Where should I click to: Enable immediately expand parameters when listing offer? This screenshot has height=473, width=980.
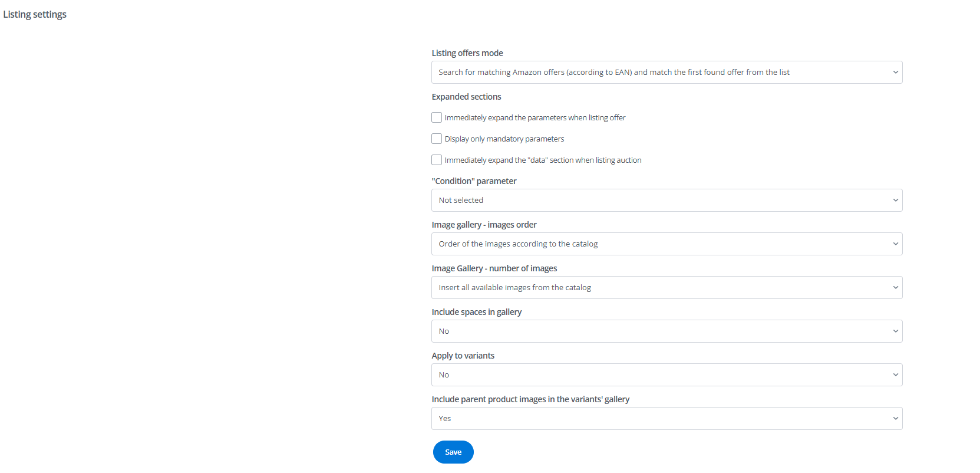click(x=437, y=117)
